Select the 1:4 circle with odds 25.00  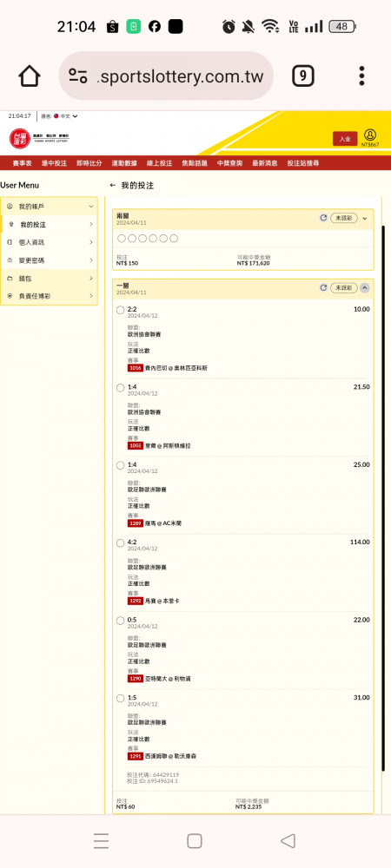pyautogui.click(x=120, y=465)
